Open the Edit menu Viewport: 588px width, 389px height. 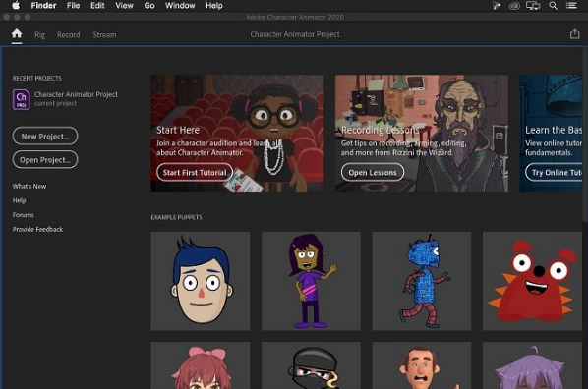point(97,6)
